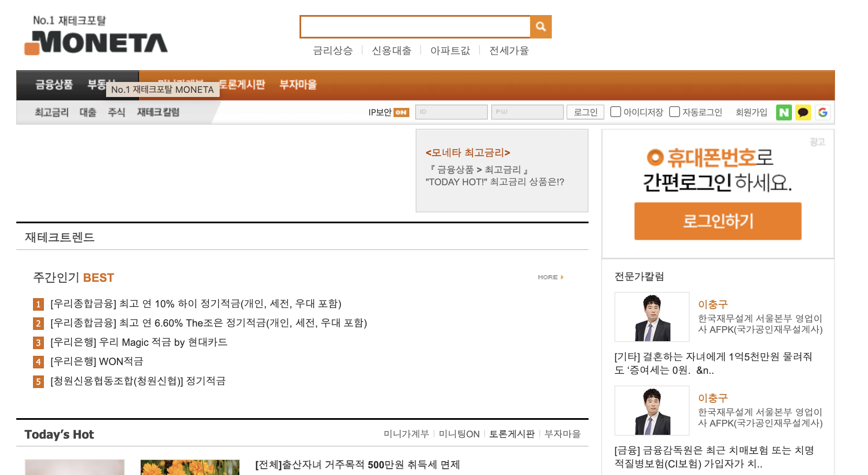This screenshot has width=868, height=475.
Task: Click rank 1 orange number badge
Action: click(38, 304)
